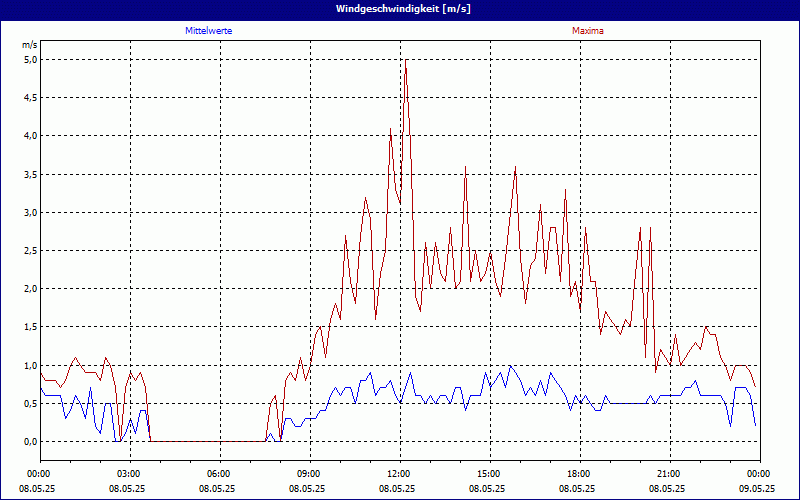Click the 0,0 y-axis tick label
Viewport: 800px width, 500px height.
pyautogui.click(x=29, y=441)
